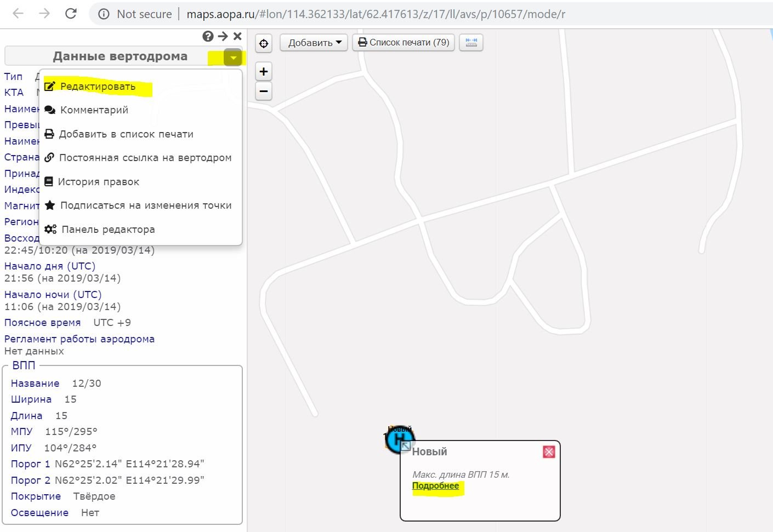This screenshot has height=532, width=773.
Task: Click the help question mark icon
Action: (x=208, y=36)
